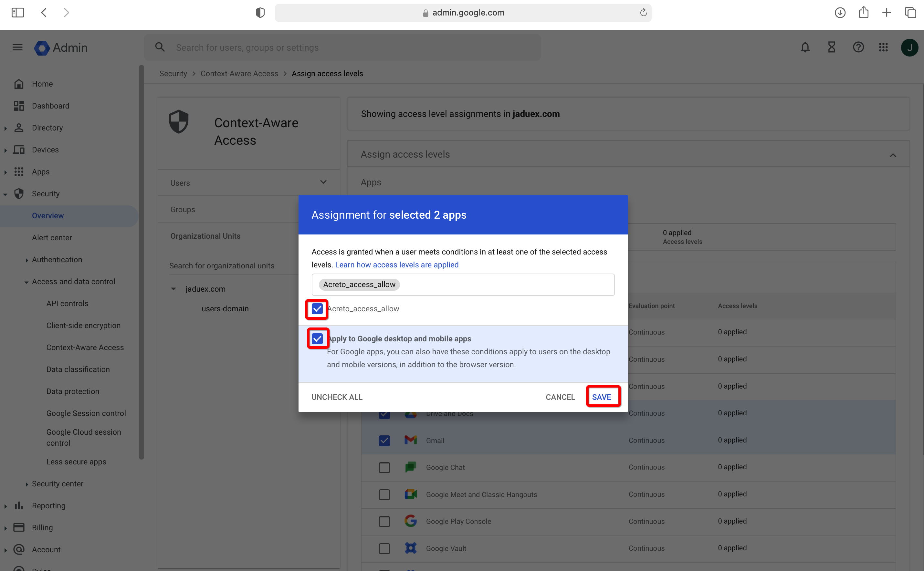The image size is (924, 571).
Task: Uncheck the Drive and Docs checkbox
Action: coord(384,415)
